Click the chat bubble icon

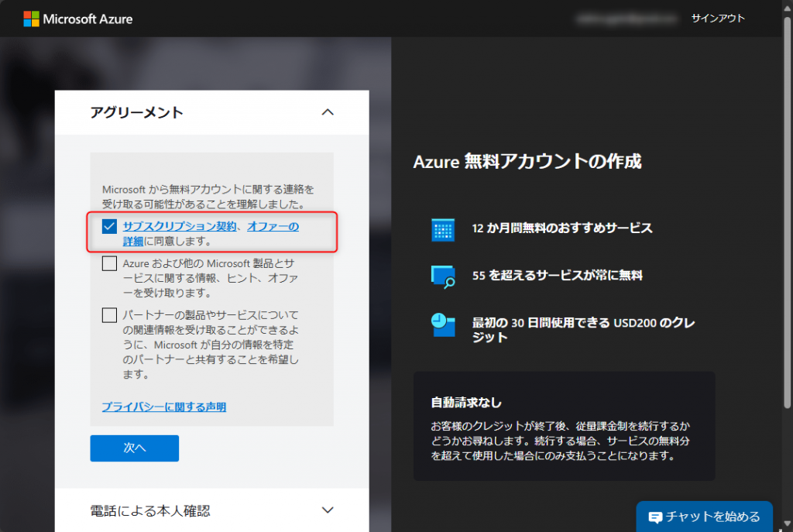[x=655, y=517]
